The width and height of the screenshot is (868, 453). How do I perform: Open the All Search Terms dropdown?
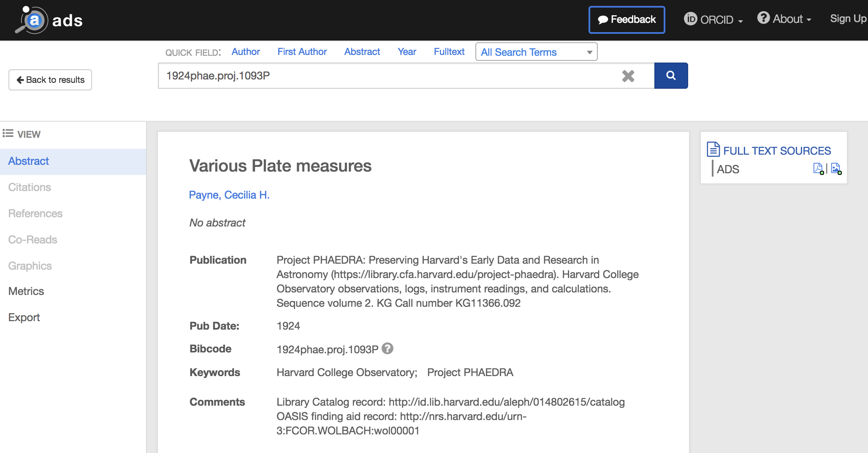(x=536, y=52)
